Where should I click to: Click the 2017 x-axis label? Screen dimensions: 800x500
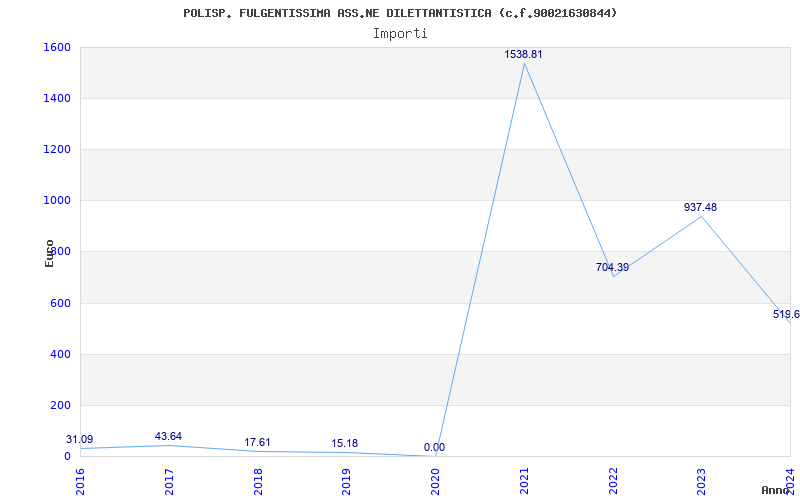coord(169,482)
